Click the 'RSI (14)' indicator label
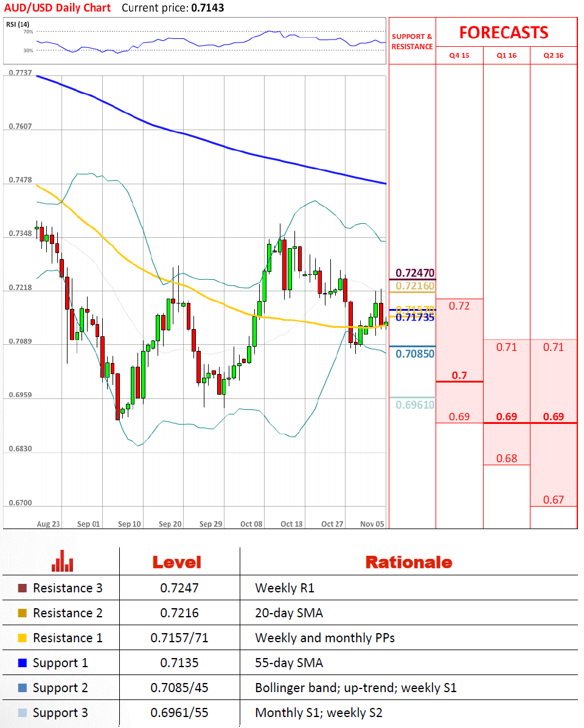This screenshot has width=584, height=728. [18, 24]
